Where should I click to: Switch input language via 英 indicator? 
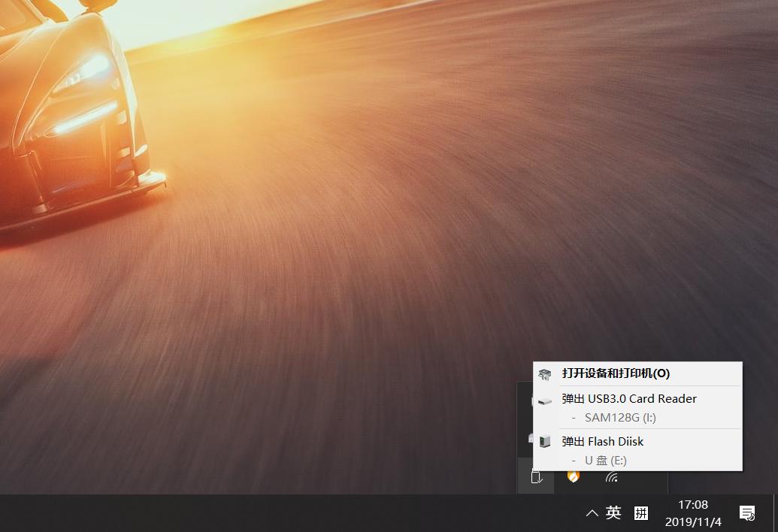(613, 512)
